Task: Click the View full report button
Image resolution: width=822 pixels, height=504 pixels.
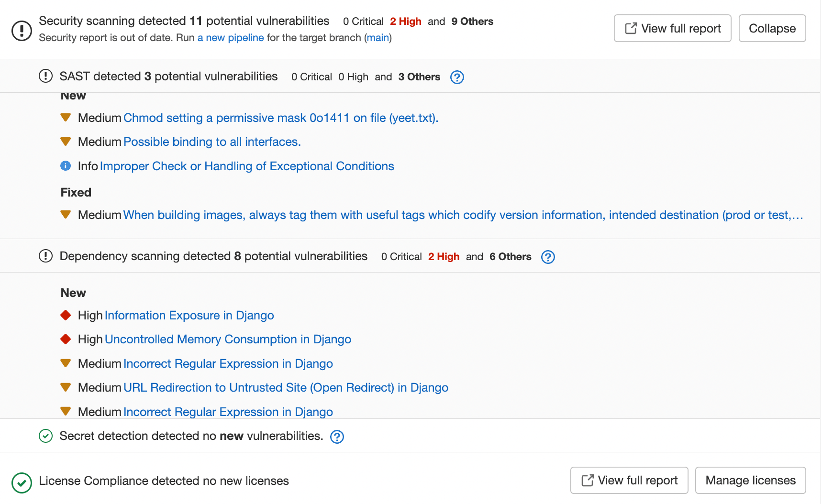Action: (x=672, y=28)
